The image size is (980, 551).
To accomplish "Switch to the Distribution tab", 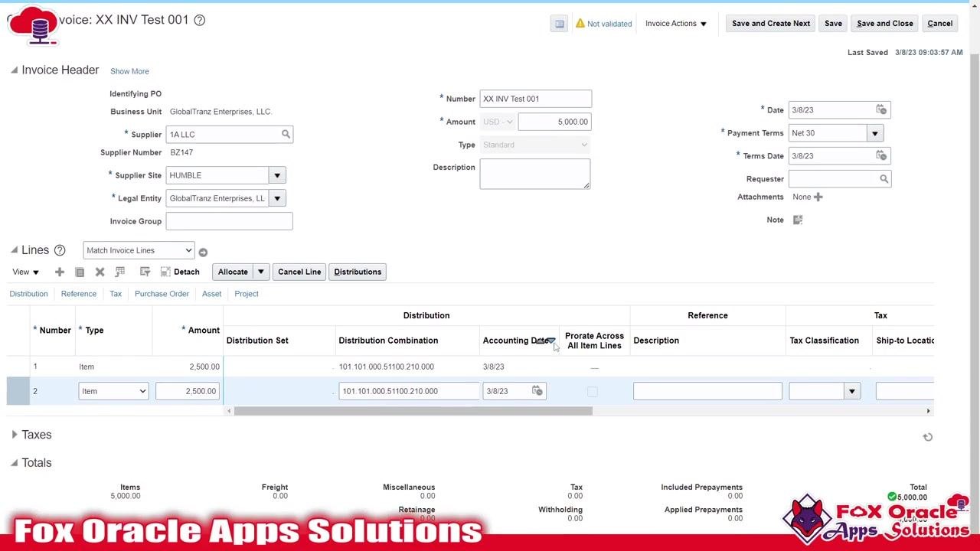I will click(x=28, y=294).
